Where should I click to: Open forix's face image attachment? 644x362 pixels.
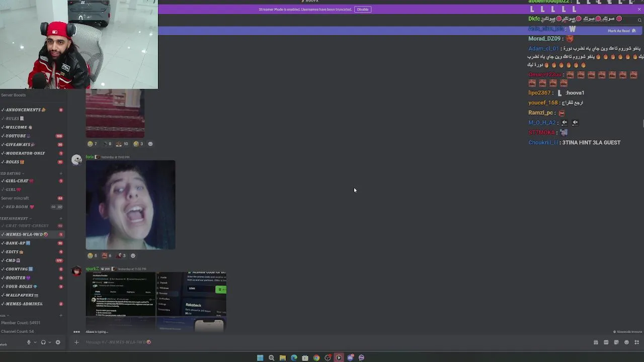click(x=130, y=205)
